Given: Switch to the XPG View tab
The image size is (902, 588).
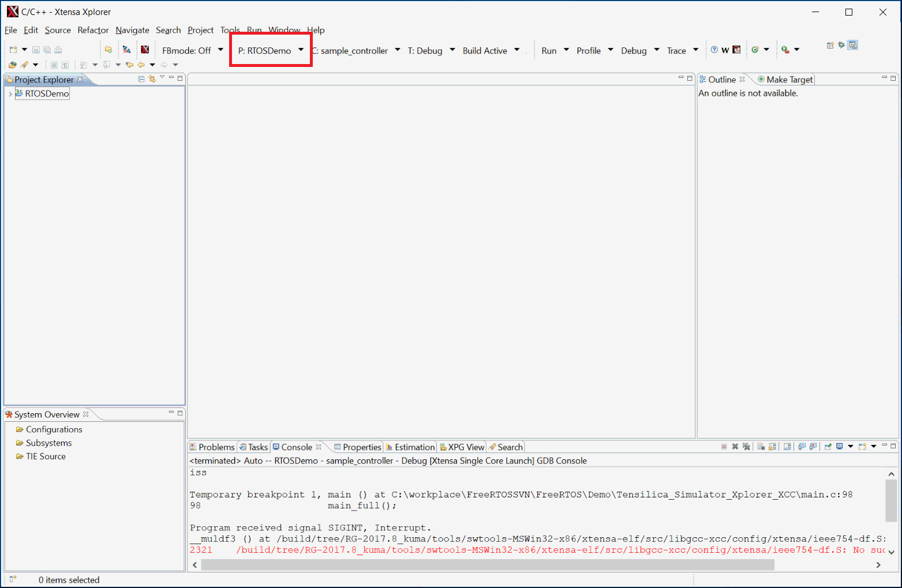Looking at the screenshot, I should tap(462, 447).
